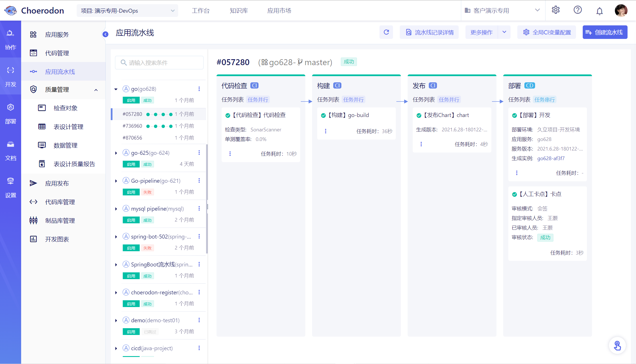Click the refresh icon button
The height and width of the screenshot is (364, 636).
386,32
